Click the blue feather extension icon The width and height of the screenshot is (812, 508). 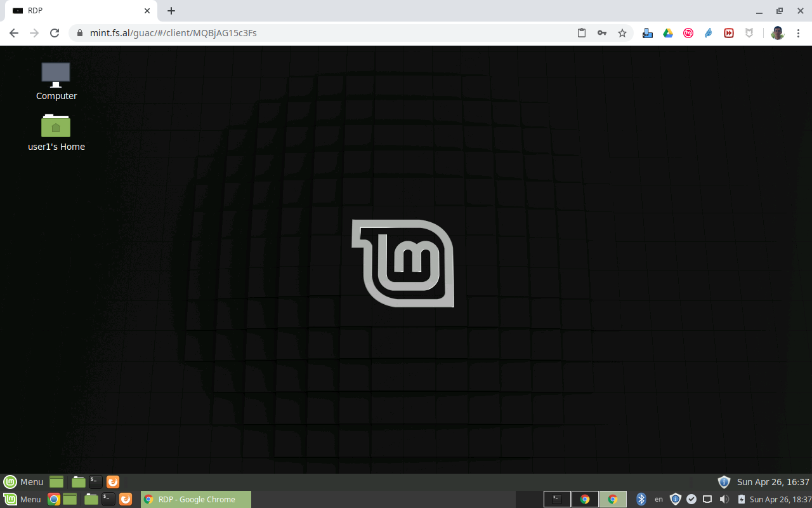(x=709, y=33)
